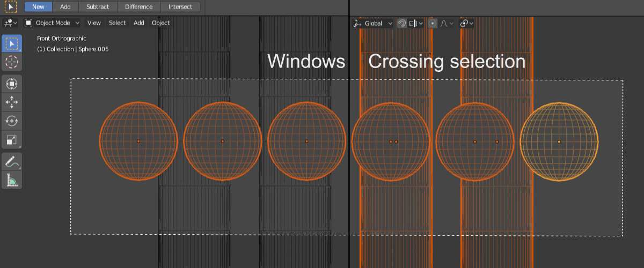Select the Annotate pencil tool
Screen dimensions: 644x268
click(x=12, y=161)
